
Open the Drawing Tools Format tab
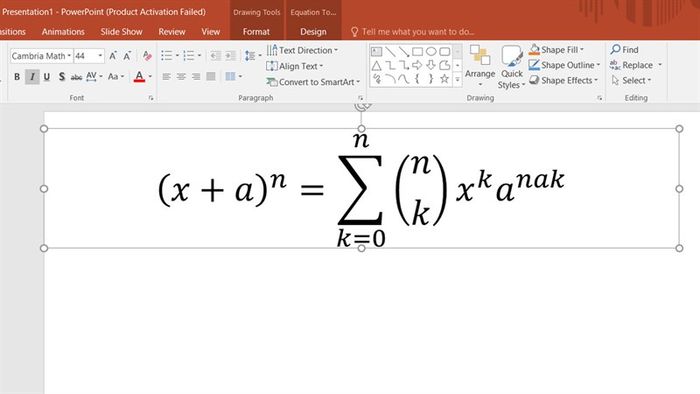click(x=256, y=32)
